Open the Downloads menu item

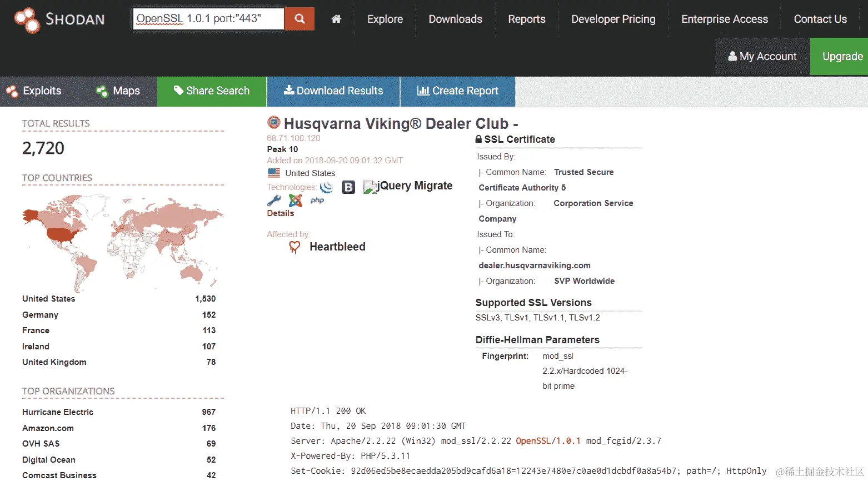coord(456,19)
